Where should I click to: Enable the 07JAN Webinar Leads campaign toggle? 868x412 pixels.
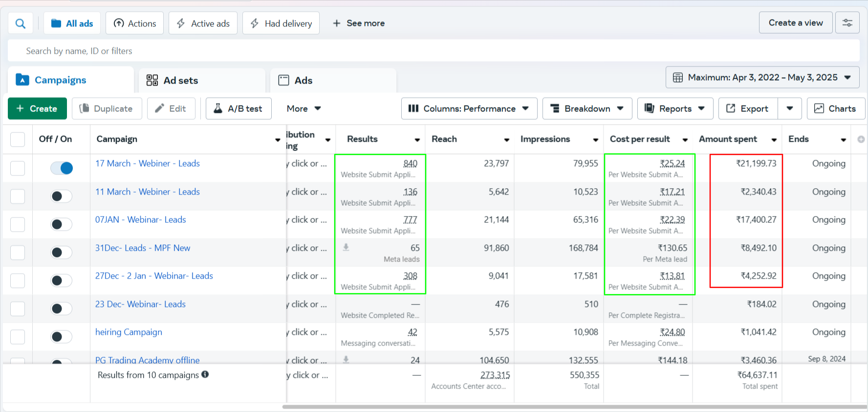pos(62,224)
